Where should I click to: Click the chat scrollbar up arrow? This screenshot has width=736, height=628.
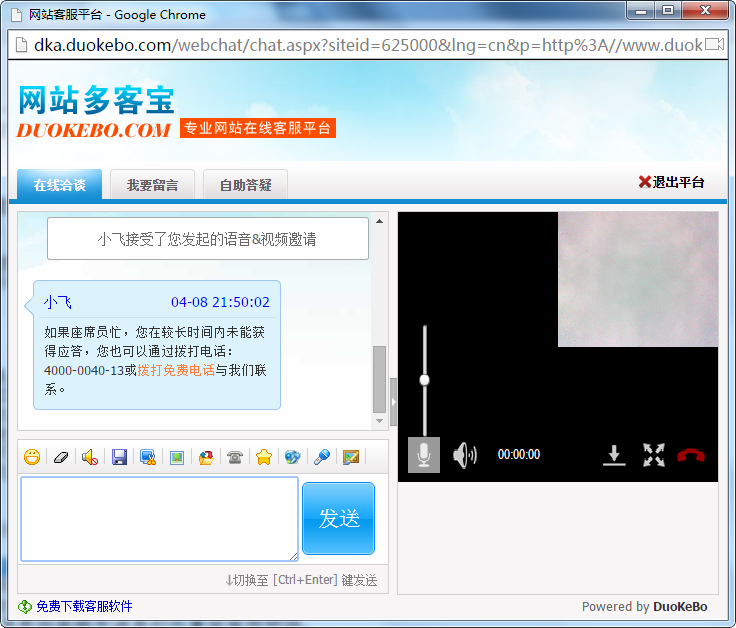coord(379,221)
